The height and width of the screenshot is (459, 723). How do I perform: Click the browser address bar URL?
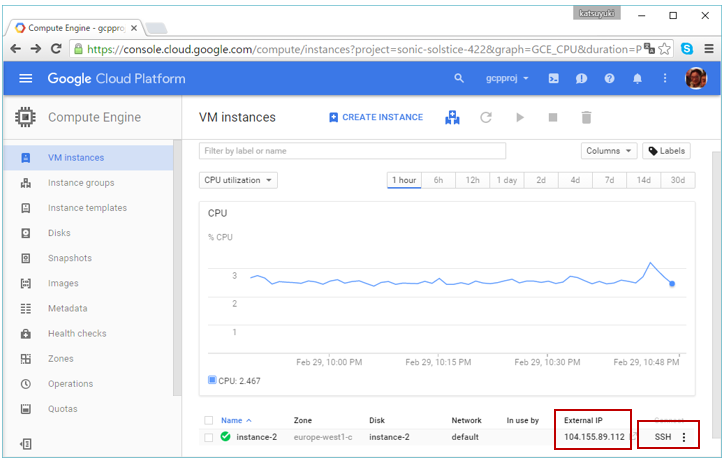[x=364, y=49]
